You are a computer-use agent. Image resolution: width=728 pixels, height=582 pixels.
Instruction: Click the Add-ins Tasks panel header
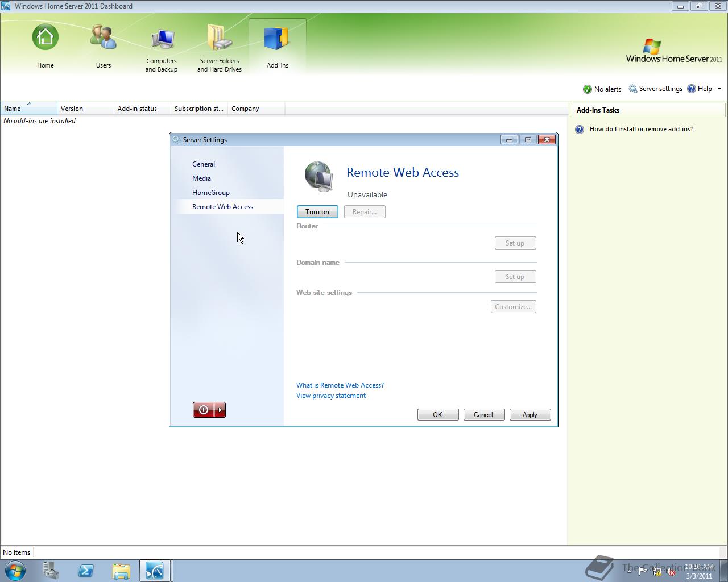click(x=647, y=110)
